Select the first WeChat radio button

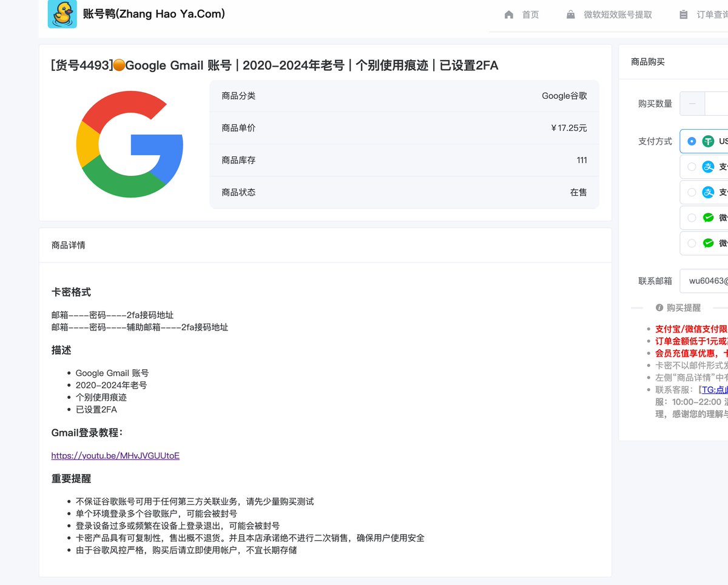692,218
